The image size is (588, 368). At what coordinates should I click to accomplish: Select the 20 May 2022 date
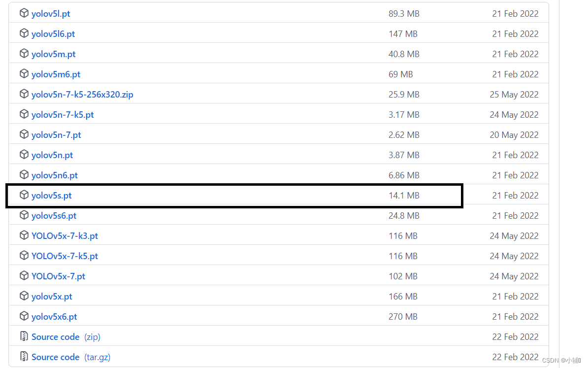click(514, 135)
